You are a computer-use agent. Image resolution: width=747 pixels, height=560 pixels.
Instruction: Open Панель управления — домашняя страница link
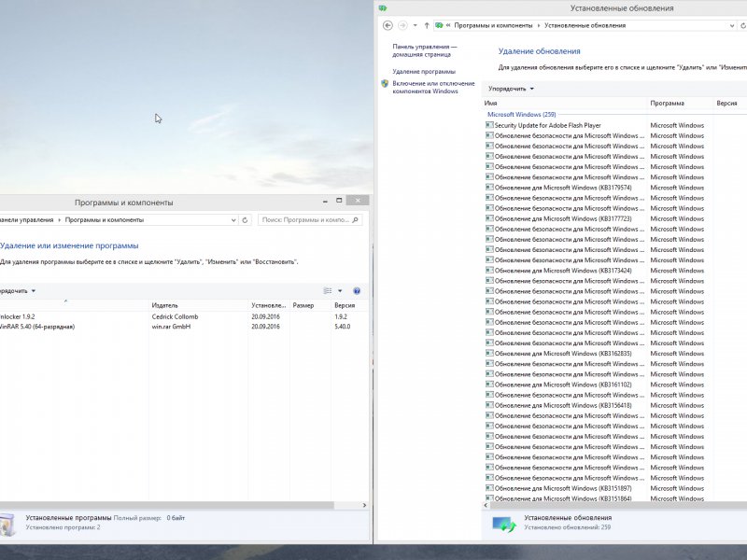coord(425,50)
